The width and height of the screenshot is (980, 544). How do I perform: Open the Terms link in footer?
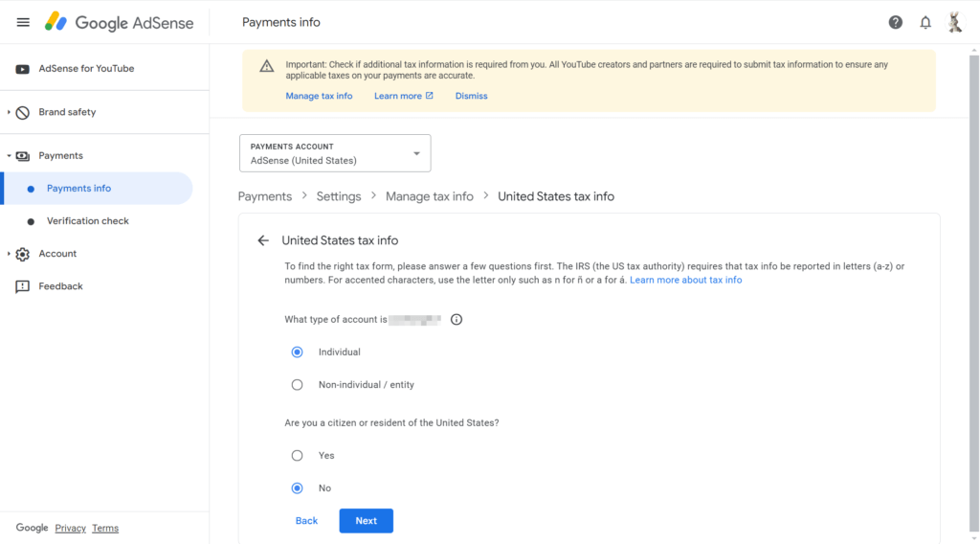pos(105,529)
